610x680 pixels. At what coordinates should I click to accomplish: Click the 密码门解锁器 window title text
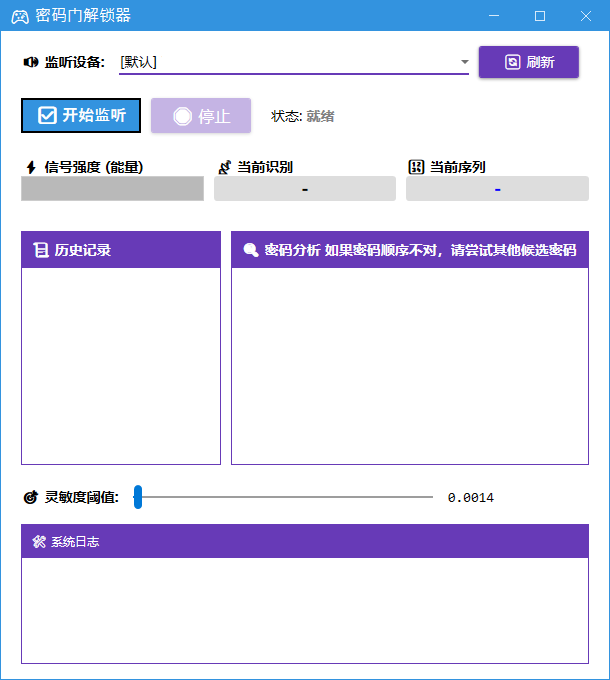coord(83,16)
